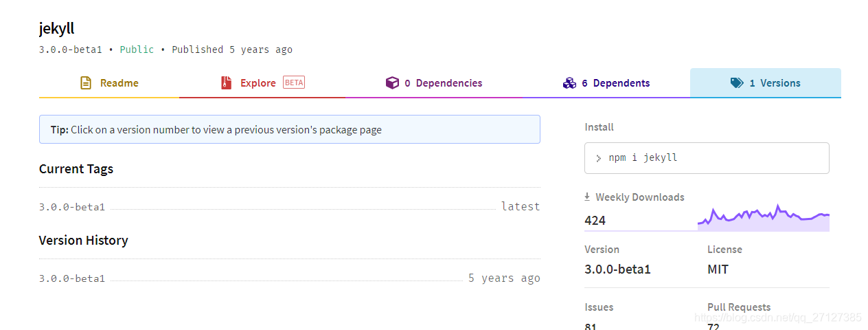Copy the npm i jekyll install command
Screen dimensions: 868x330
pyautogui.click(x=707, y=158)
